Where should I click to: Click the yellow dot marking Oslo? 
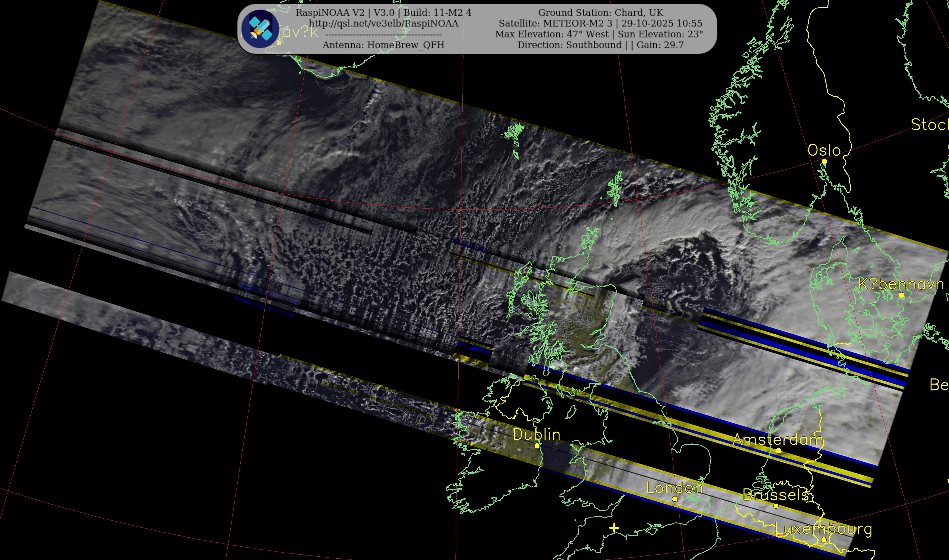pos(825,162)
